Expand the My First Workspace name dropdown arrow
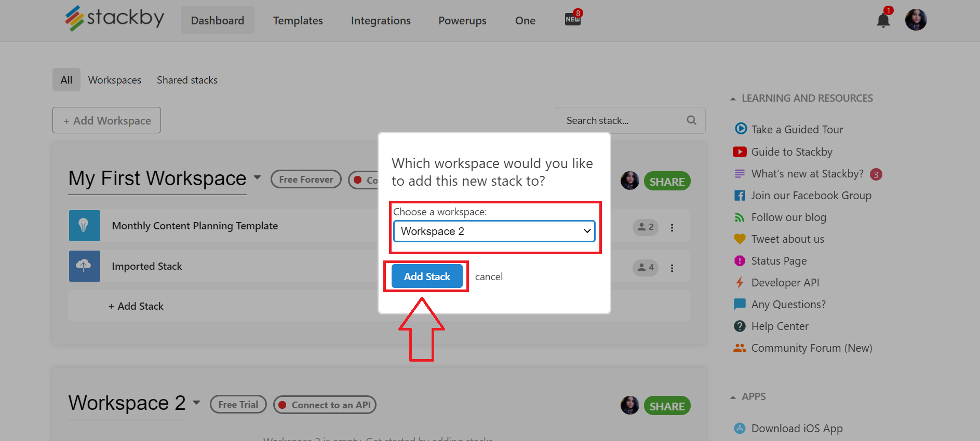Screen dimensions: 980x441 (257, 177)
